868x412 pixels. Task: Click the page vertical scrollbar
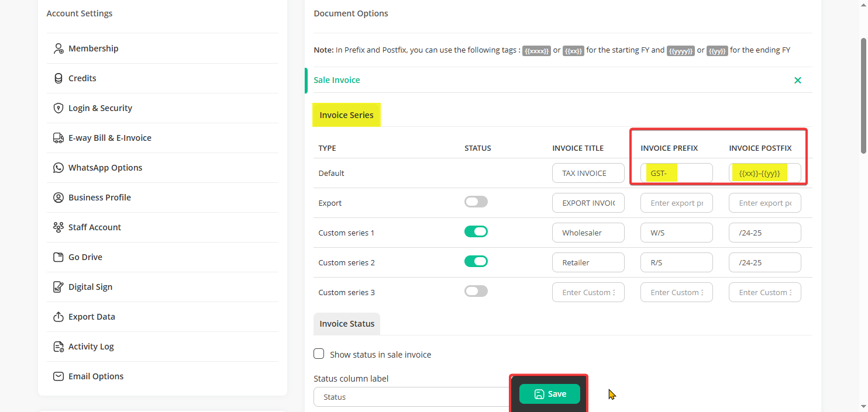(863, 96)
